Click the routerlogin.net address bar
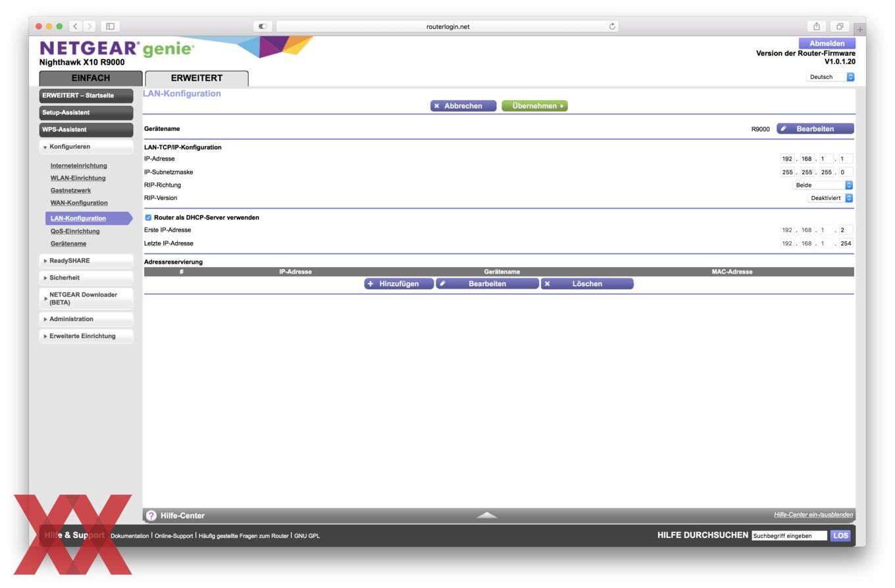 (x=447, y=26)
